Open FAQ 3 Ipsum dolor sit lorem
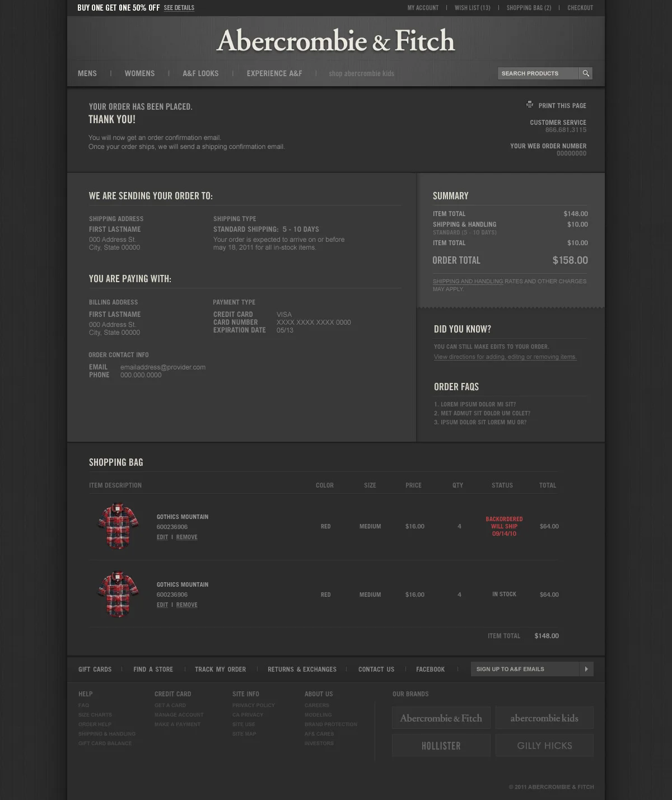 [x=480, y=423]
